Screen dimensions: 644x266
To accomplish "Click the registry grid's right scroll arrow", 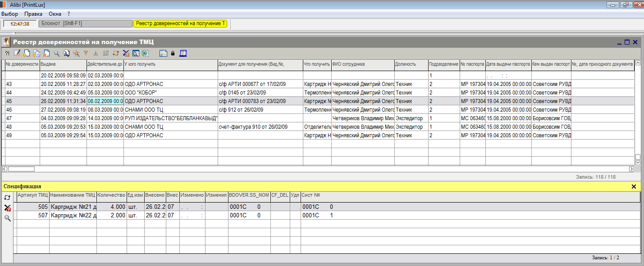I will click(632, 169).
